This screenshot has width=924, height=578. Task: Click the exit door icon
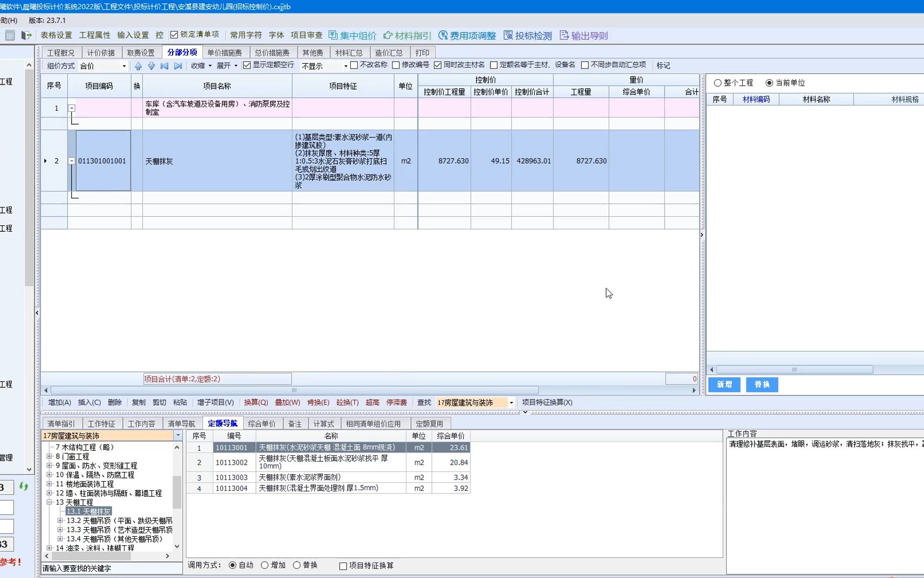[26, 35]
